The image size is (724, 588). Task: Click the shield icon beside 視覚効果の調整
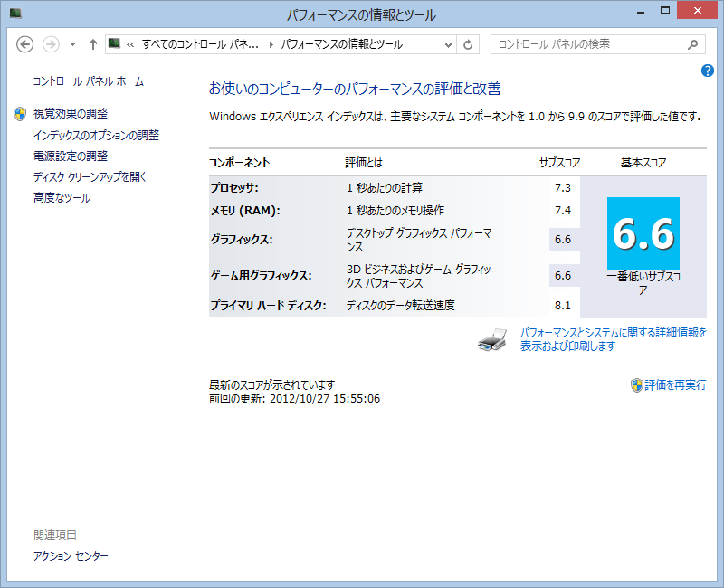pyautogui.click(x=20, y=114)
